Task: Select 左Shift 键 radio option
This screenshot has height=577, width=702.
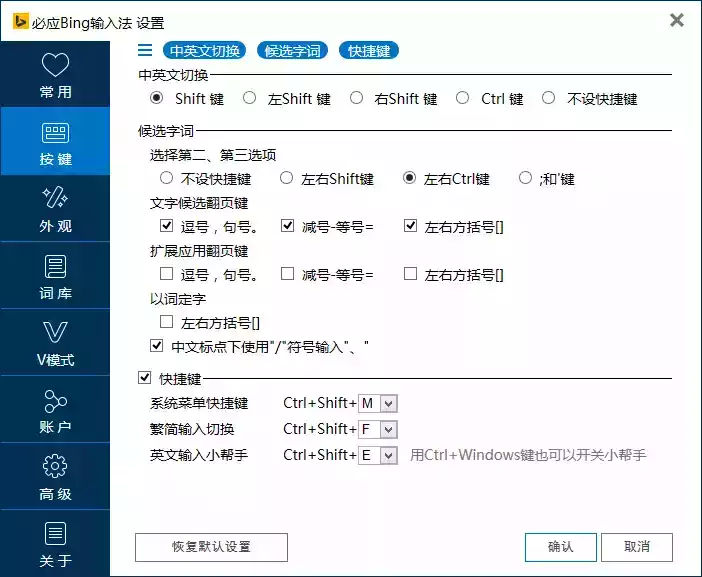Action: [249, 98]
